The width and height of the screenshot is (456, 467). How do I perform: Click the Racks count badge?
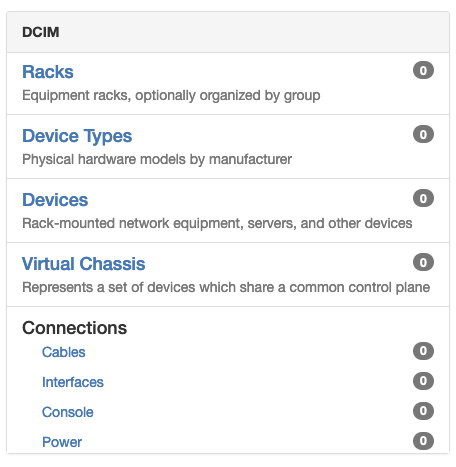click(x=423, y=70)
